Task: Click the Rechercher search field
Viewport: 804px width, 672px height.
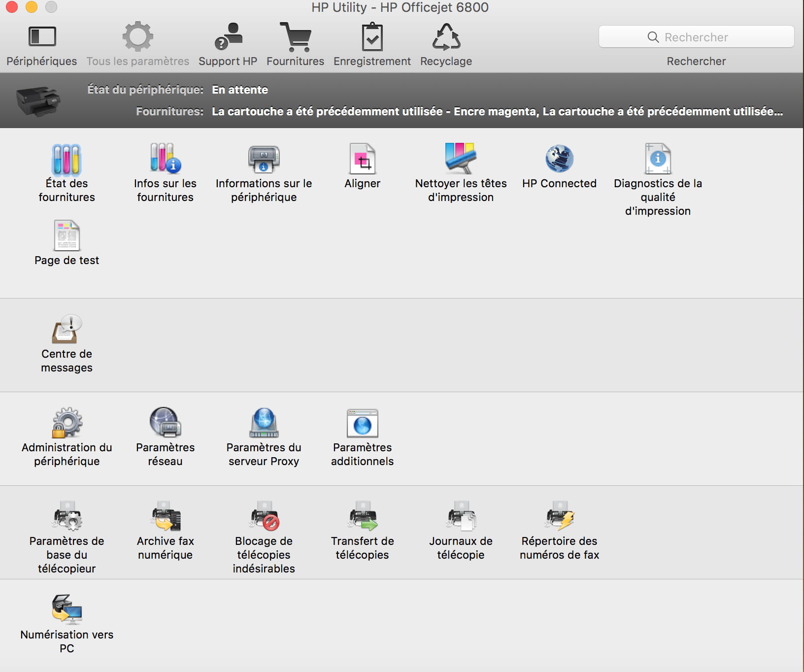Action: point(696,37)
